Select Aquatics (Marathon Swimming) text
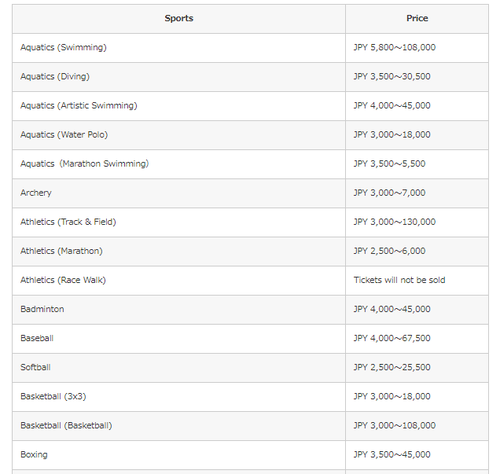The width and height of the screenshot is (500, 474). (85, 164)
